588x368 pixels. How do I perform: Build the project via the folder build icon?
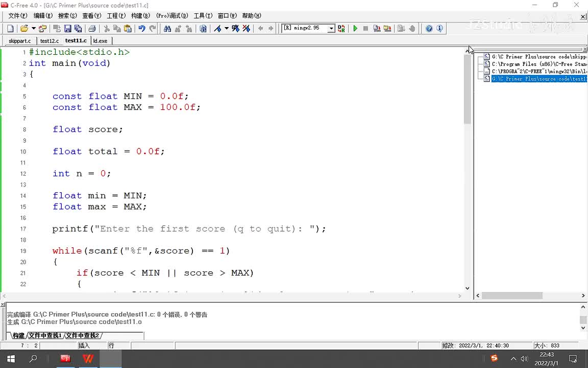coord(387,29)
